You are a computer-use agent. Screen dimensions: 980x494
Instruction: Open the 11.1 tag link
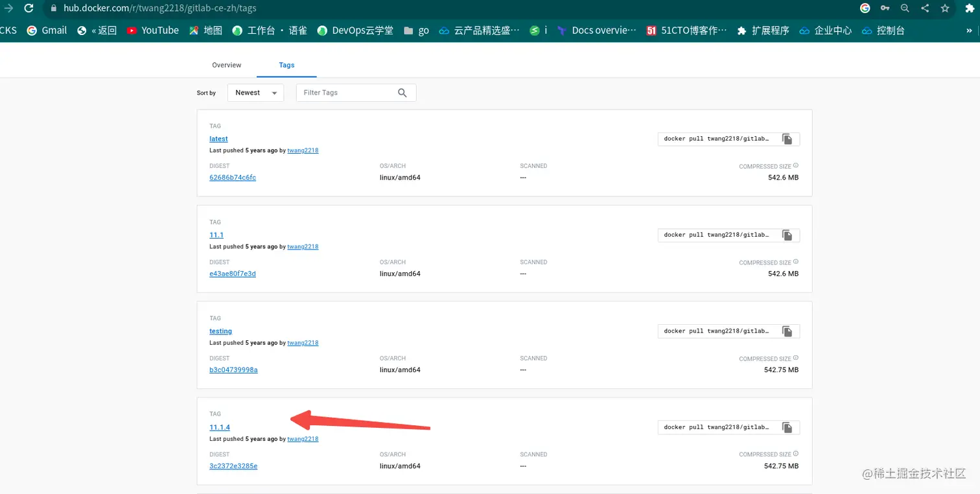point(216,235)
